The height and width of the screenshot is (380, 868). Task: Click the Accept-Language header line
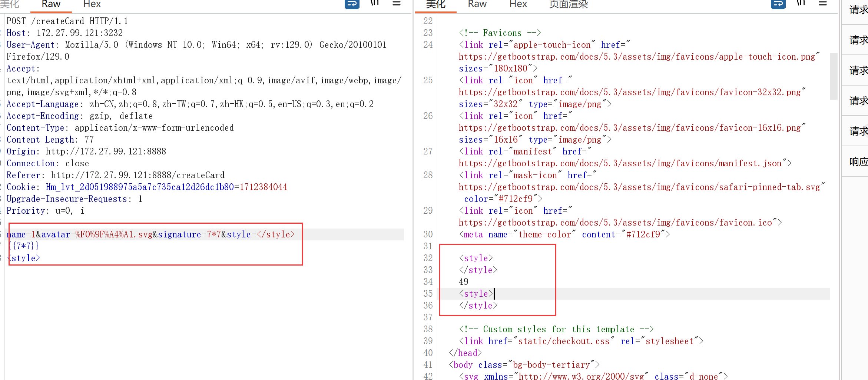coord(190,104)
